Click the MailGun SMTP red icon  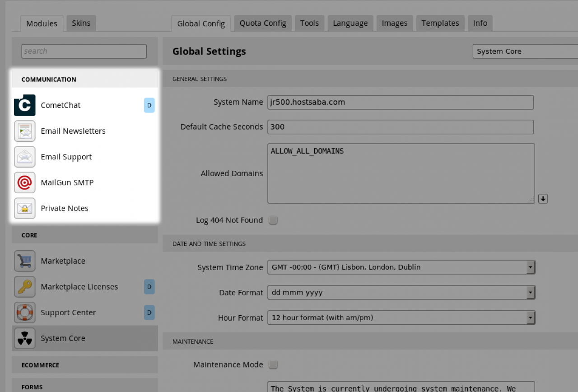tap(24, 182)
